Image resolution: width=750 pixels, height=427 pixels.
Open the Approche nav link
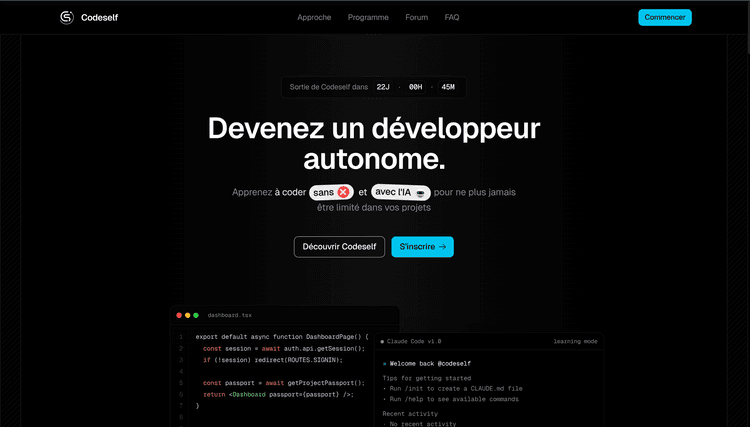[314, 17]
